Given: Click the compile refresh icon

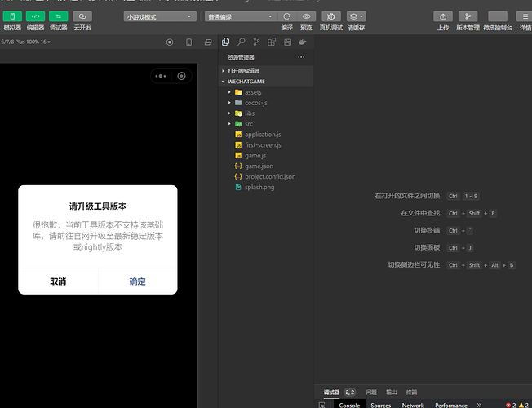Looking at the screenshot, I should pyautogui.click(x=287, y=16).
